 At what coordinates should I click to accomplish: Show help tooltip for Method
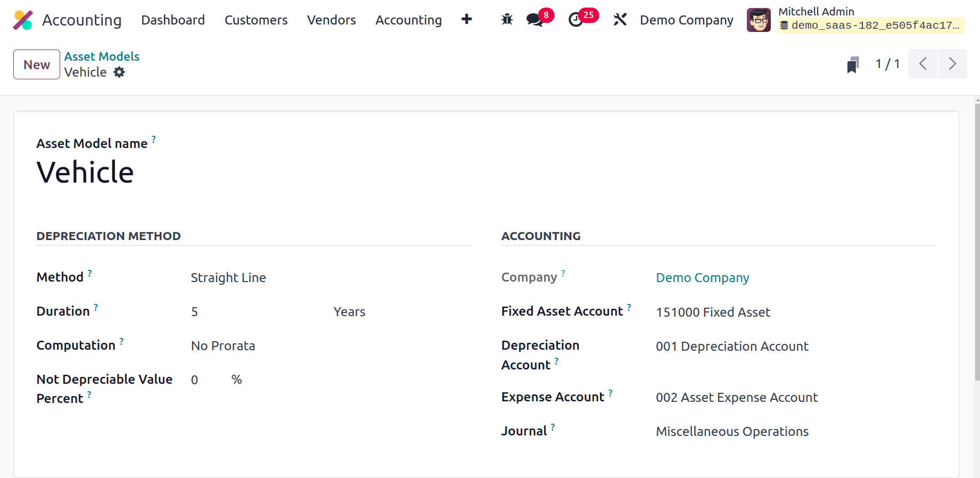point(90,273)
